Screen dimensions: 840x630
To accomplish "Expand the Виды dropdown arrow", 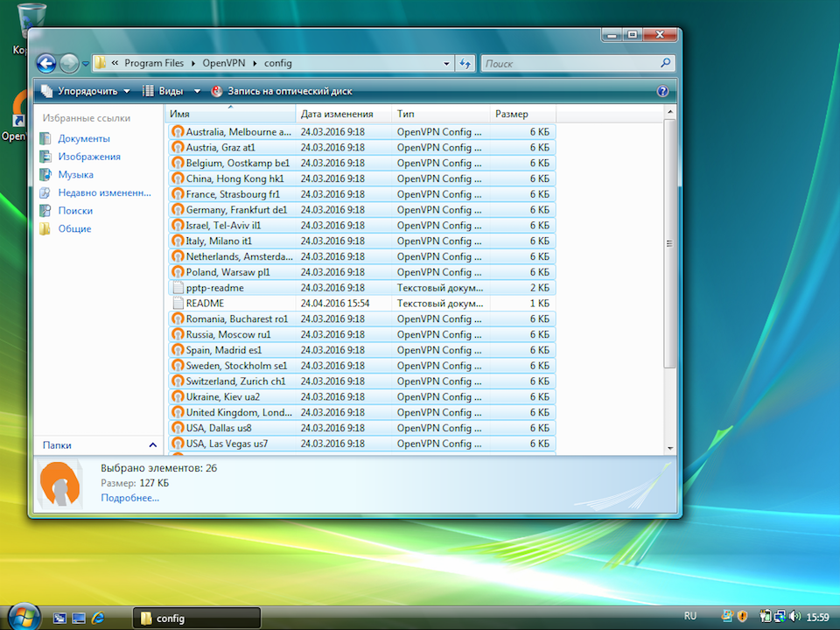I will pyautogui.click(x=197, y=91).
